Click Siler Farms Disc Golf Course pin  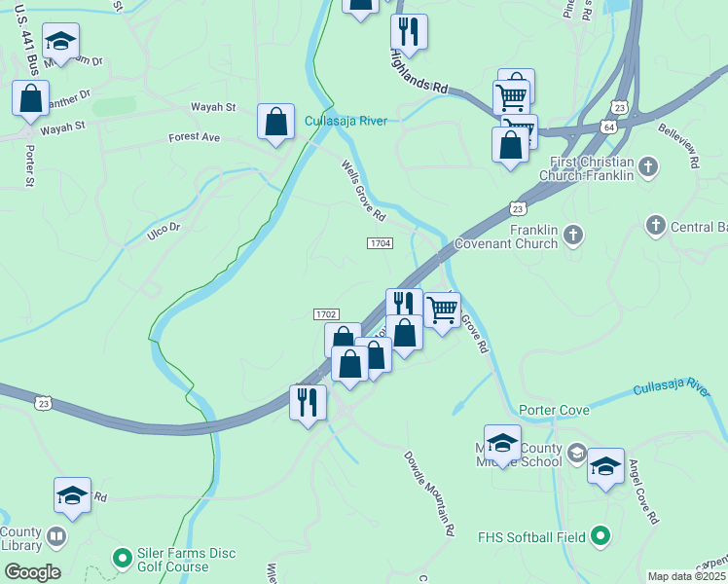(x=123, y=559)
